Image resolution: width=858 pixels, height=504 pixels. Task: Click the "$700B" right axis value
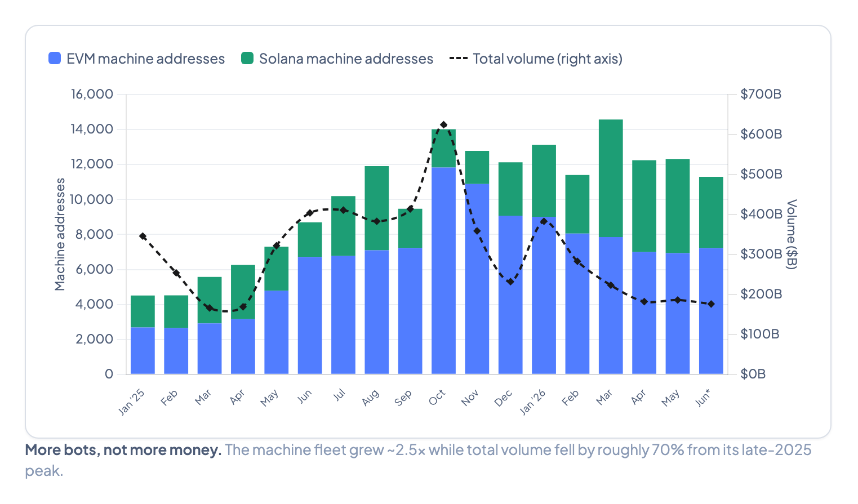click(761, 94)
